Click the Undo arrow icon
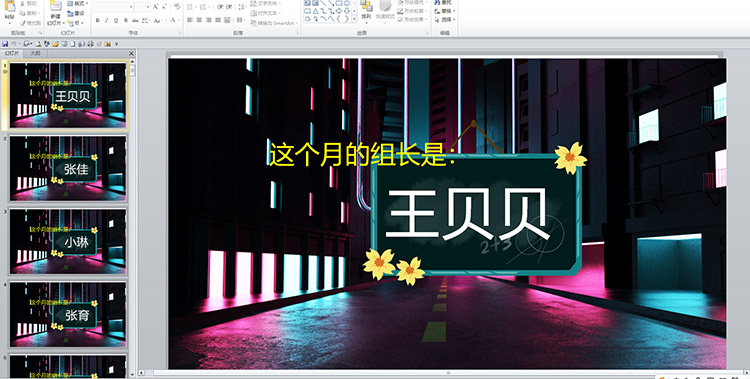Image resolution: width=750 pixels, height=379 pixels. pyautogui.click(x=14, y=44)
